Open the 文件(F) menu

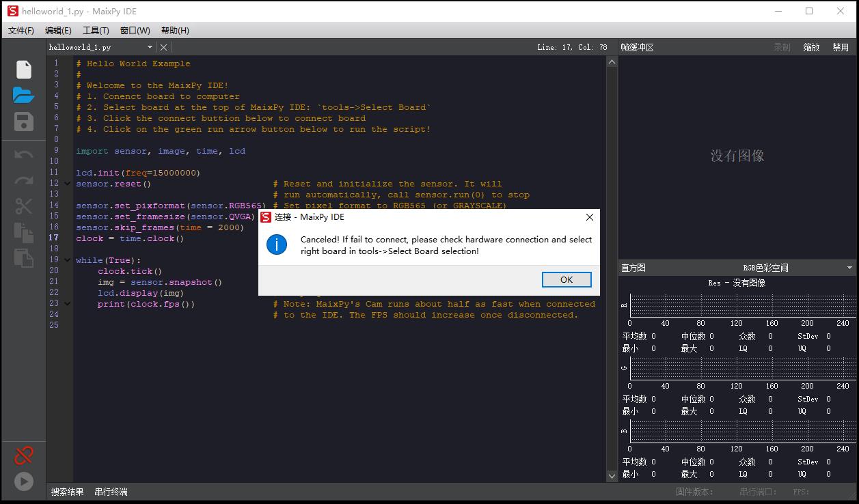tap(21, 31)
